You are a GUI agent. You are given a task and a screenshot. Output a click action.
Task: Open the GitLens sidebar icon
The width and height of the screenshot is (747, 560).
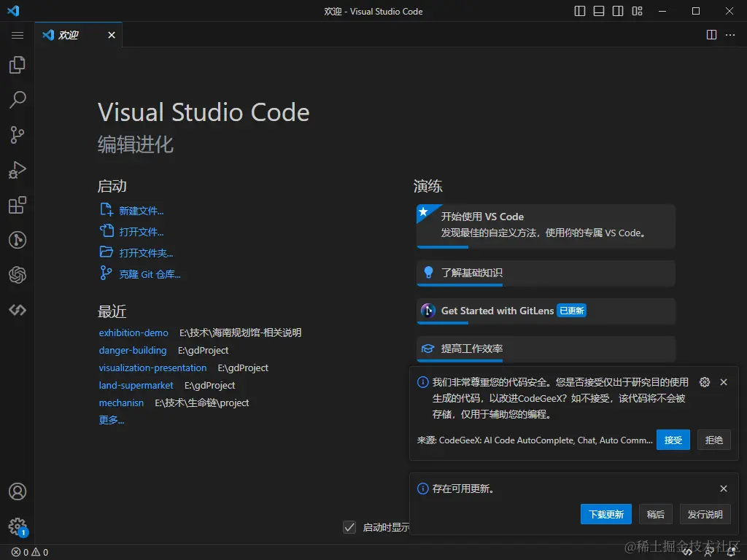18,240
